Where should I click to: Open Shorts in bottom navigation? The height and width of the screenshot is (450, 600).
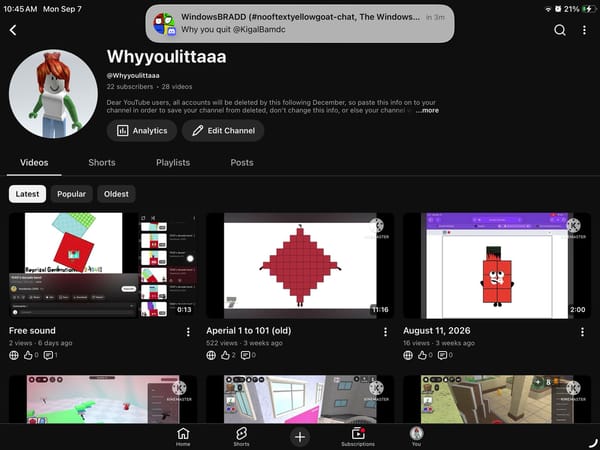pos(241,437)
